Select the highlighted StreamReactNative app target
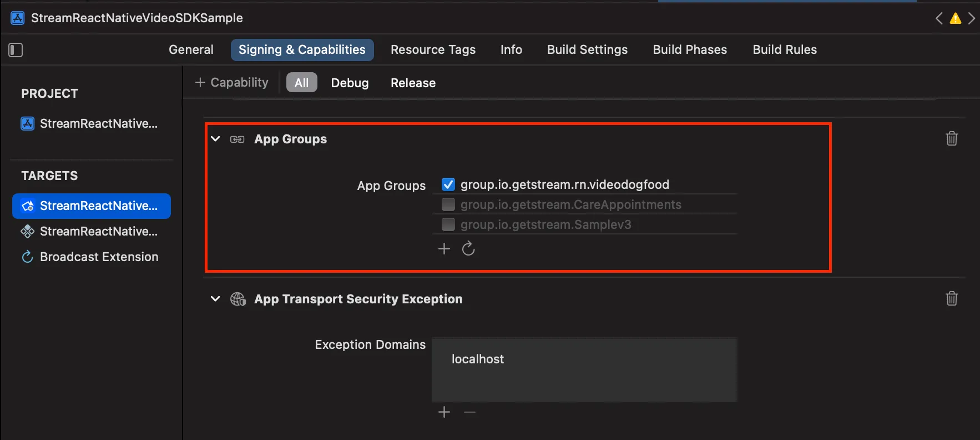980x440 pixels. [92, 206]
